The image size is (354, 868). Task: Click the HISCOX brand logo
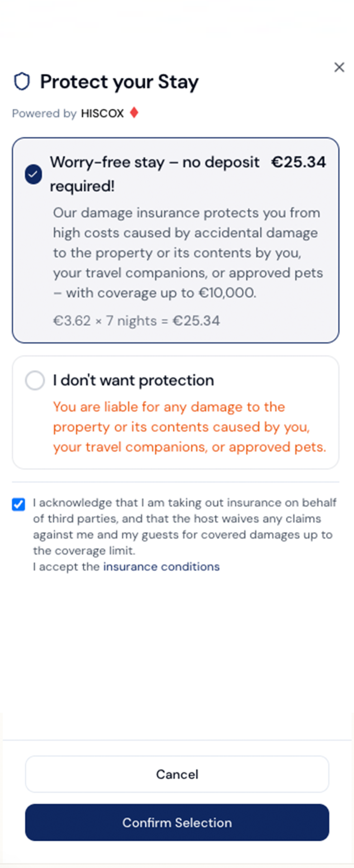click(102, 113)
